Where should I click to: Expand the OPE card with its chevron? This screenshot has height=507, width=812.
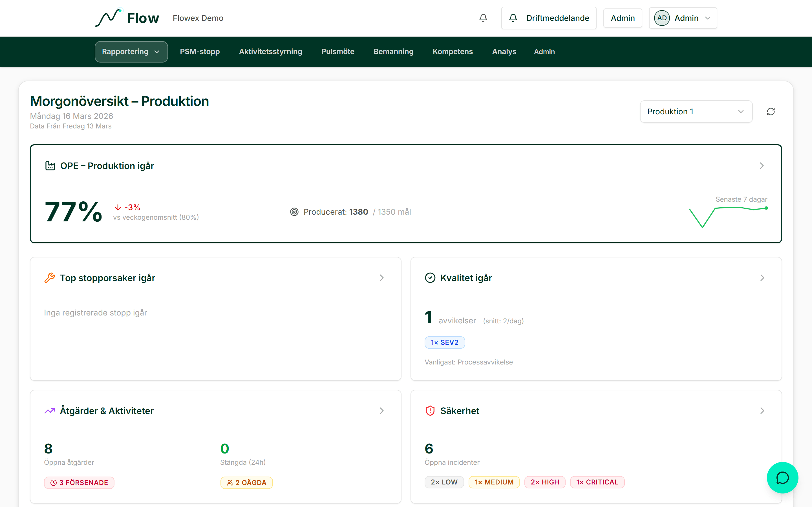[x=762, y=166]
